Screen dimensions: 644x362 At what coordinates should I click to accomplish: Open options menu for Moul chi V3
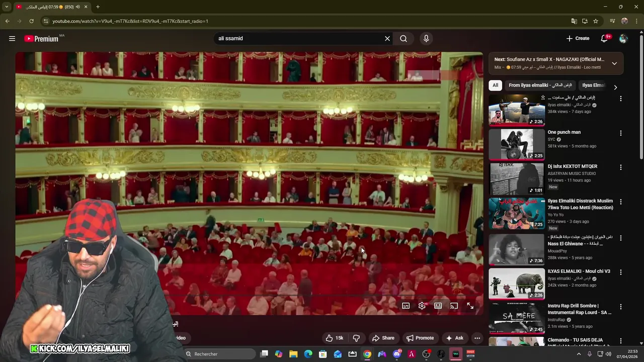(x=620, y=272)
